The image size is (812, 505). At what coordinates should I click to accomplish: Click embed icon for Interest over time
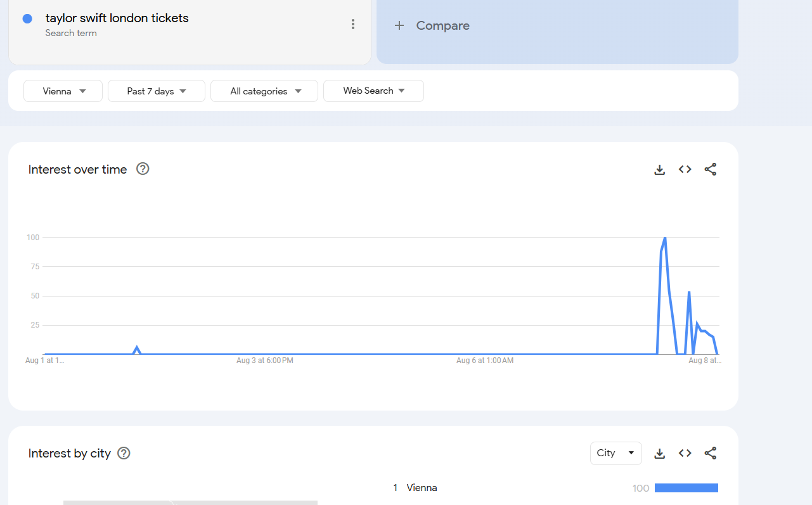tap(685, 169)
